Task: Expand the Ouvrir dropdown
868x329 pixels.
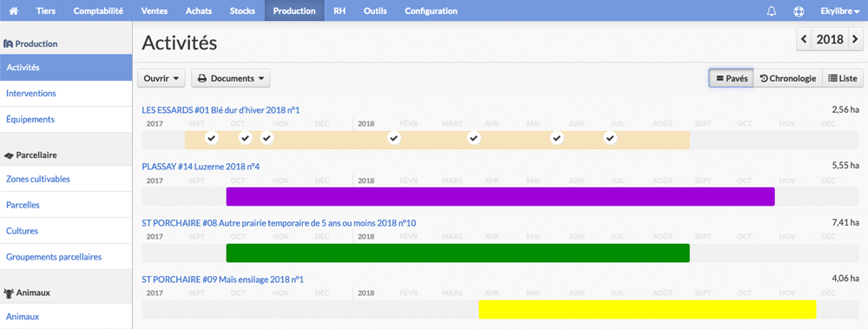Action: pos(161,79)
